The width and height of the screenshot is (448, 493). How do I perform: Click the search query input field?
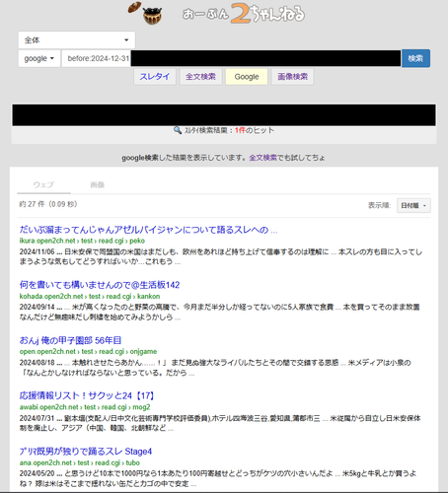point(231,58)
